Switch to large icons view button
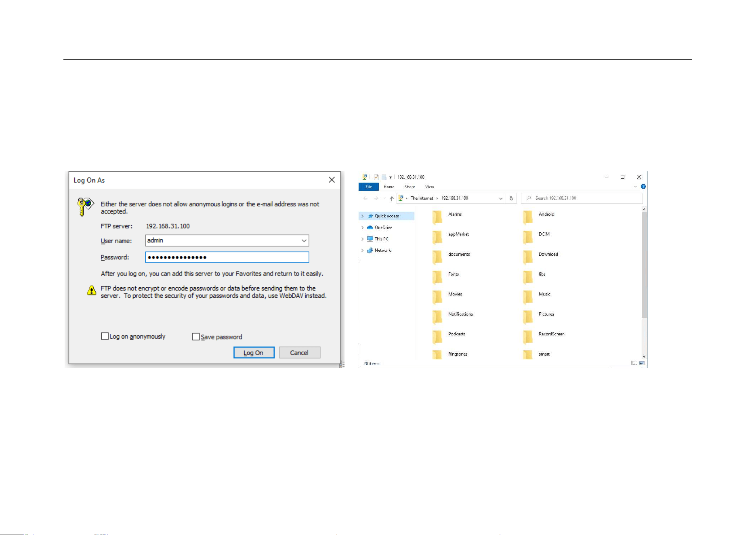Viewport: 756px width, 535px height. pyautogui.click(x=642, y=363)
